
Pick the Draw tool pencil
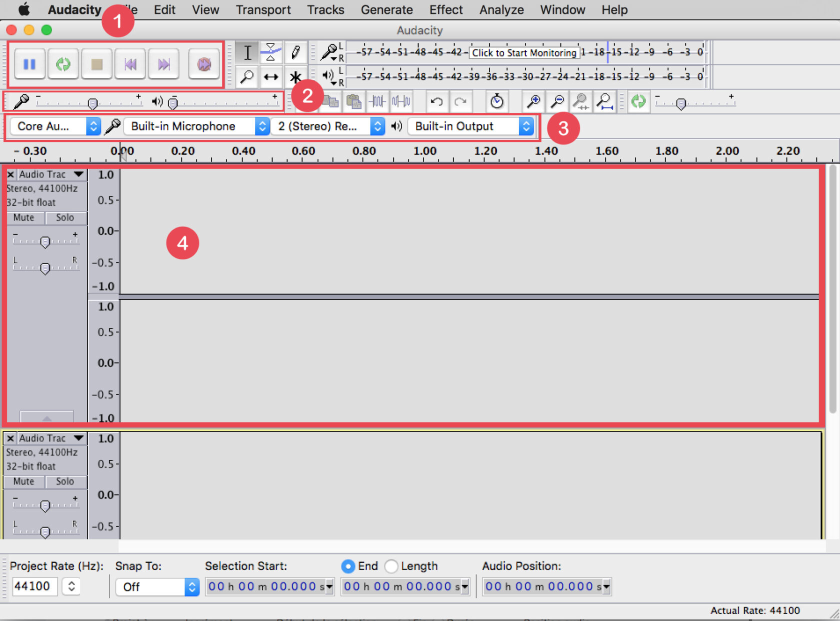coord(295,52)
